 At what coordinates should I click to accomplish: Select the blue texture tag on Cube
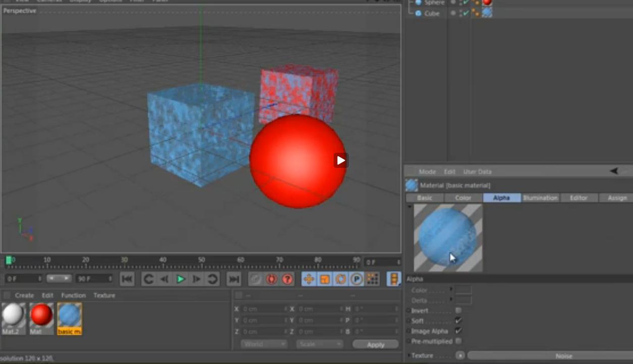[x=487, y=13]
